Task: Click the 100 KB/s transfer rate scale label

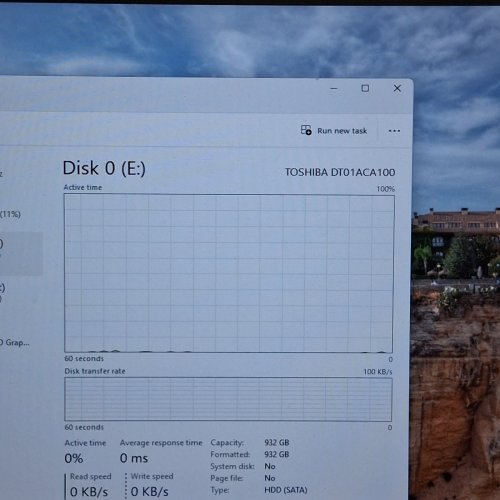Action: [378, 371]
